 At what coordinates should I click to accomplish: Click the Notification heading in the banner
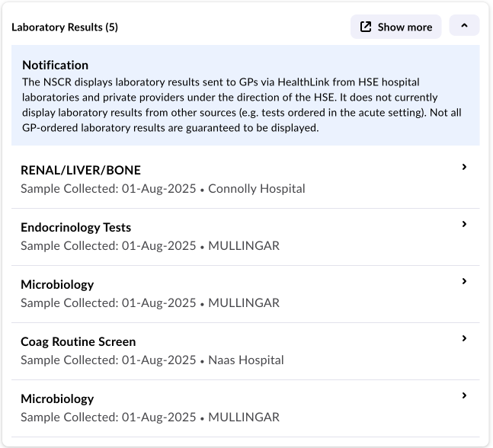pyautogui.click(x=55, y=65)
